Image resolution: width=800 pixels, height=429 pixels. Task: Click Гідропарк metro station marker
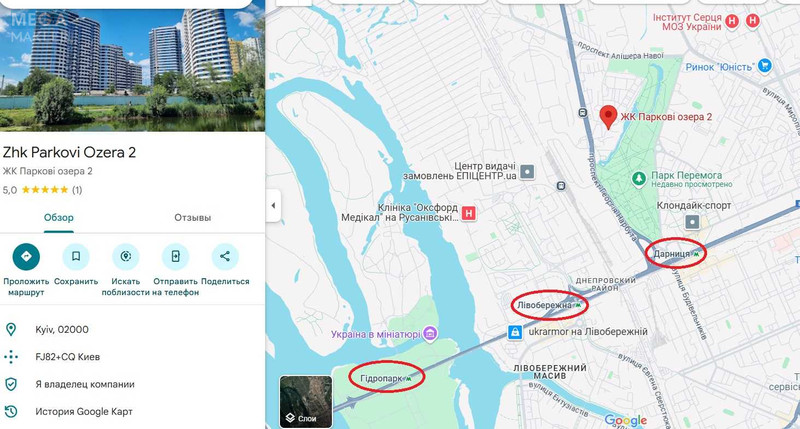(408, 378)
